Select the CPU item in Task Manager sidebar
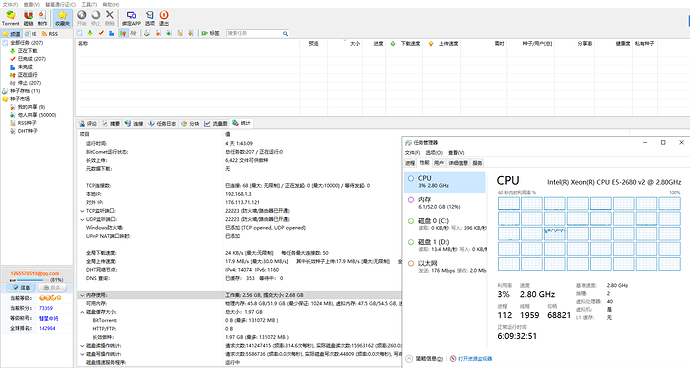 tap(444, 182)
